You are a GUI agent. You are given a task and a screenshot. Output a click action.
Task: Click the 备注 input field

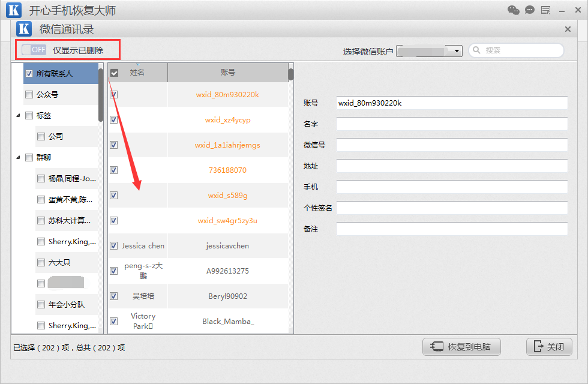[452, 229]
